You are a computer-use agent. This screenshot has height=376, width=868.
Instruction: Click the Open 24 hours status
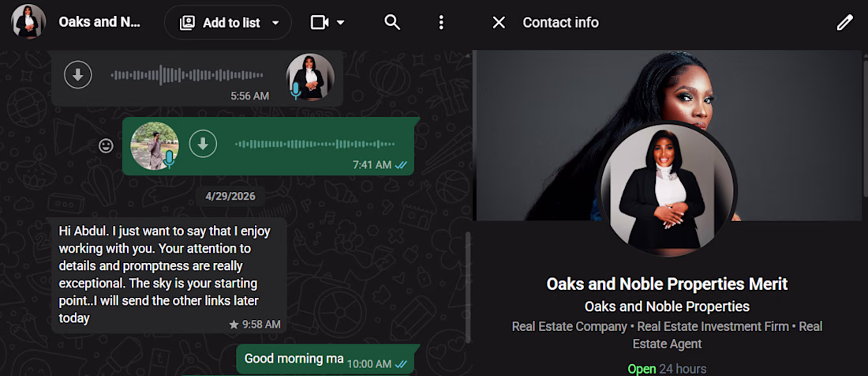pos(667,369)
